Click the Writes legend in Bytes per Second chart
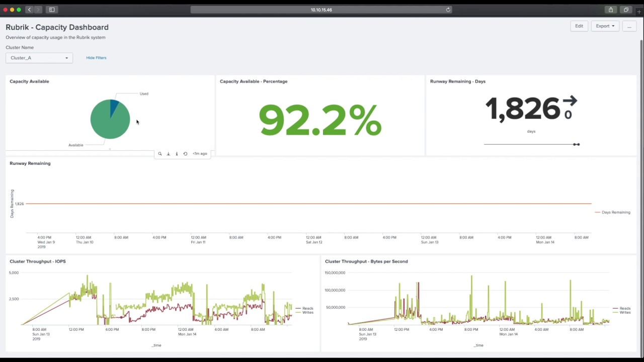The width and height of the screenshot is (644, 362). (x=622, y=313)
